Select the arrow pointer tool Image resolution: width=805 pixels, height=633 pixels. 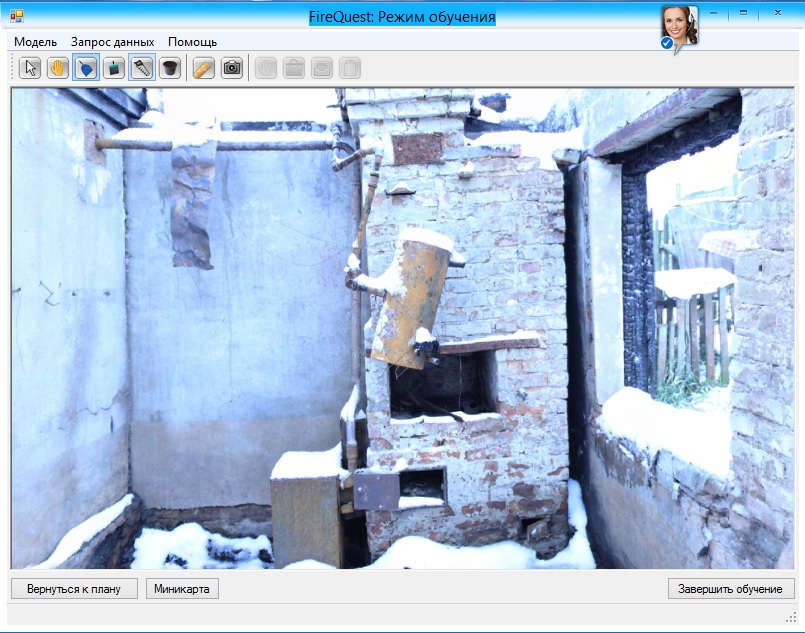click(30, 68)
